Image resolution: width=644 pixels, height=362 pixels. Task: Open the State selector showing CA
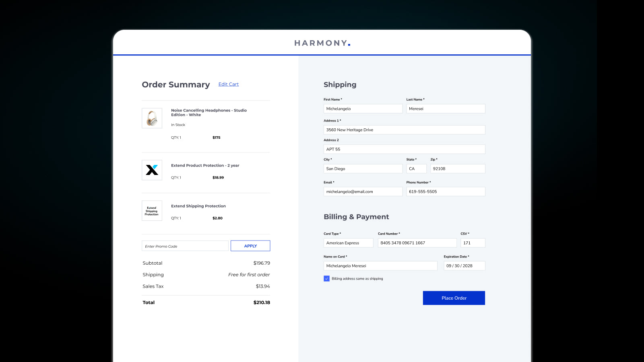(416, 169)
